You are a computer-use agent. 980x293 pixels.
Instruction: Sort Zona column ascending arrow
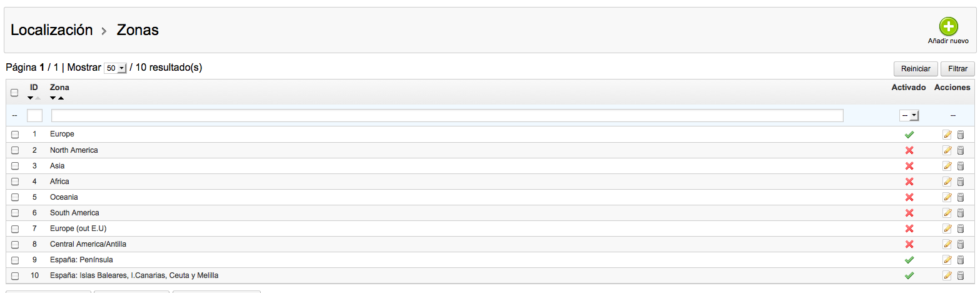click(61, 98)
